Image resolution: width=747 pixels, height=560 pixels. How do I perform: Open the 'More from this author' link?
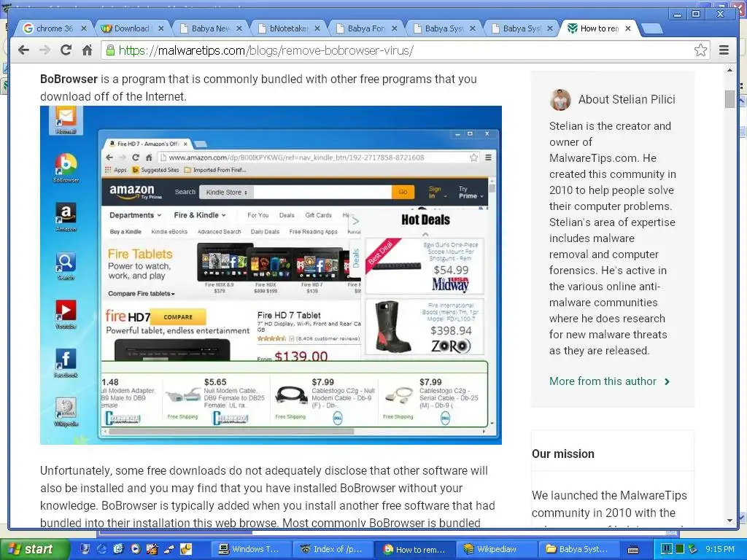click(609, 381)
